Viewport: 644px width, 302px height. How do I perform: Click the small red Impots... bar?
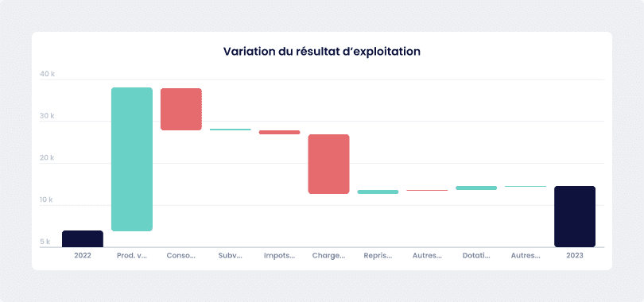click(x=279, y=132)
